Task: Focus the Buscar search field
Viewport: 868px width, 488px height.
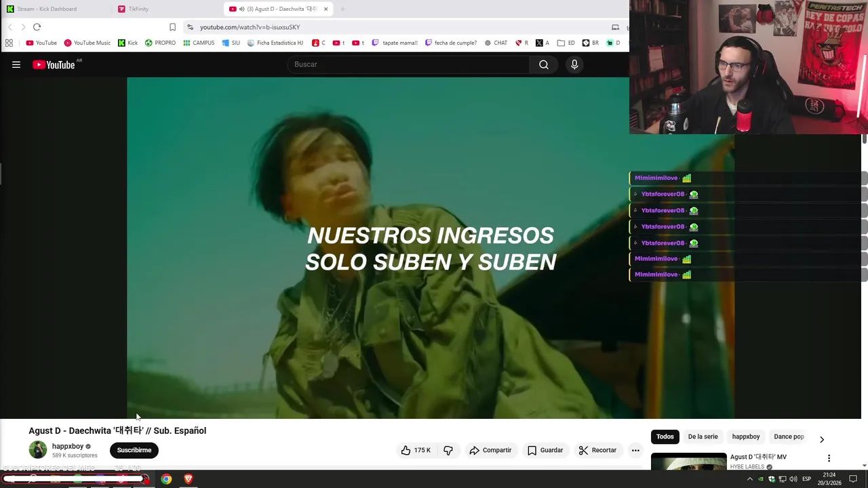Action: pos(409,64)
